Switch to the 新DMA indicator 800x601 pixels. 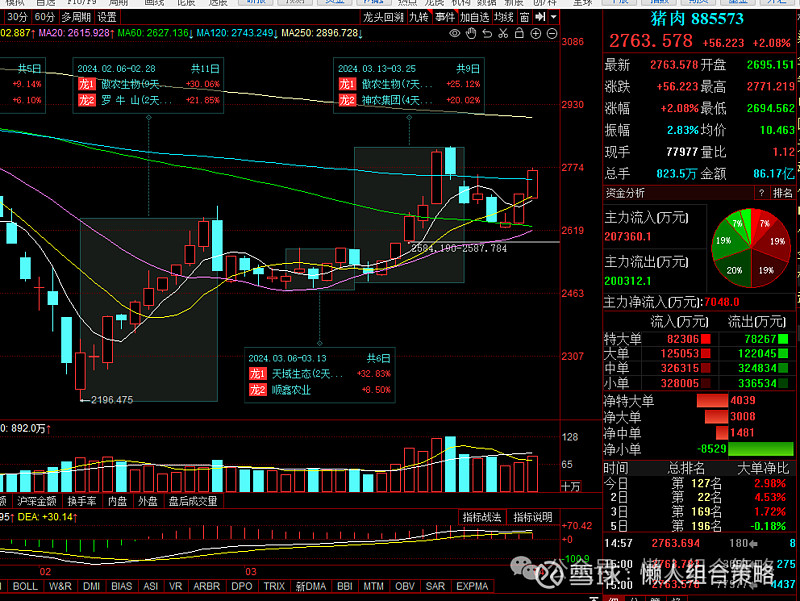(x=311, y=586)
